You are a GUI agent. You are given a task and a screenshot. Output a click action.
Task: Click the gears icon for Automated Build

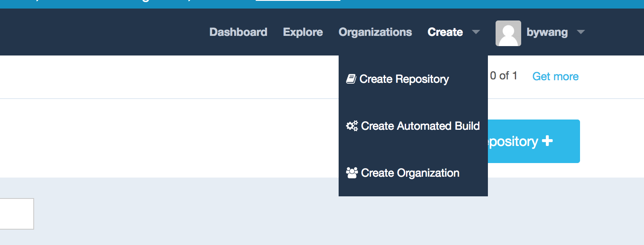(x=352, y=126)
